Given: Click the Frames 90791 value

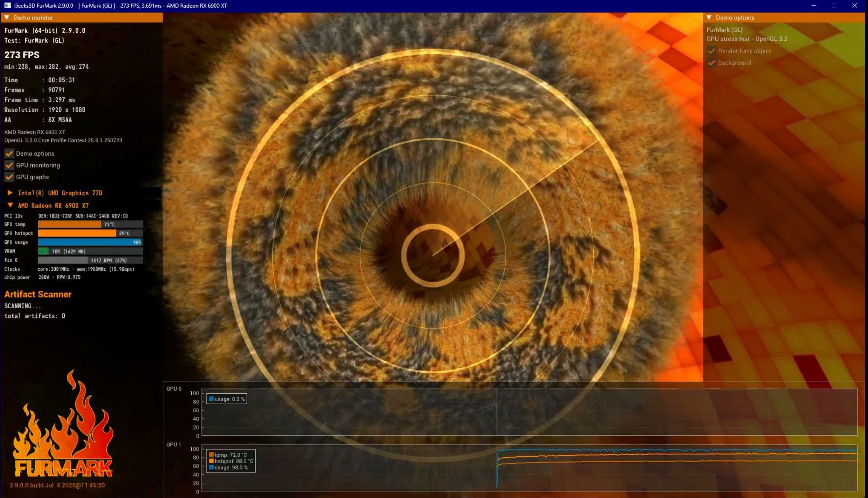Looking at the screenshot, I should tap(56, 90).
